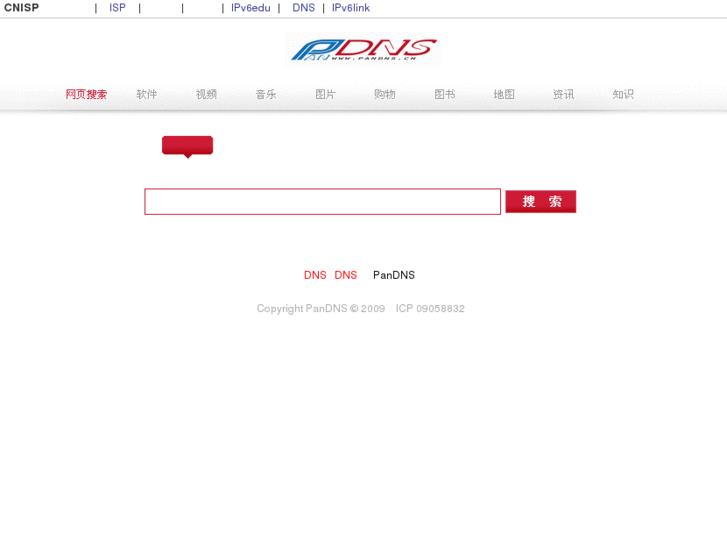This screenshot has height=545, width=727.
Task: Click the PanDNS text below search box
Action: [394, 275]
